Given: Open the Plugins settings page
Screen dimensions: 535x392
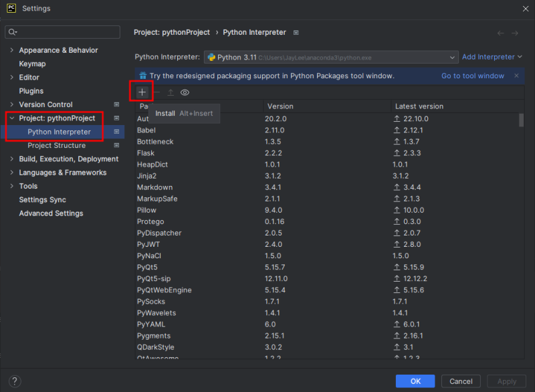Looking at the screenshot, I should [33, 91].
